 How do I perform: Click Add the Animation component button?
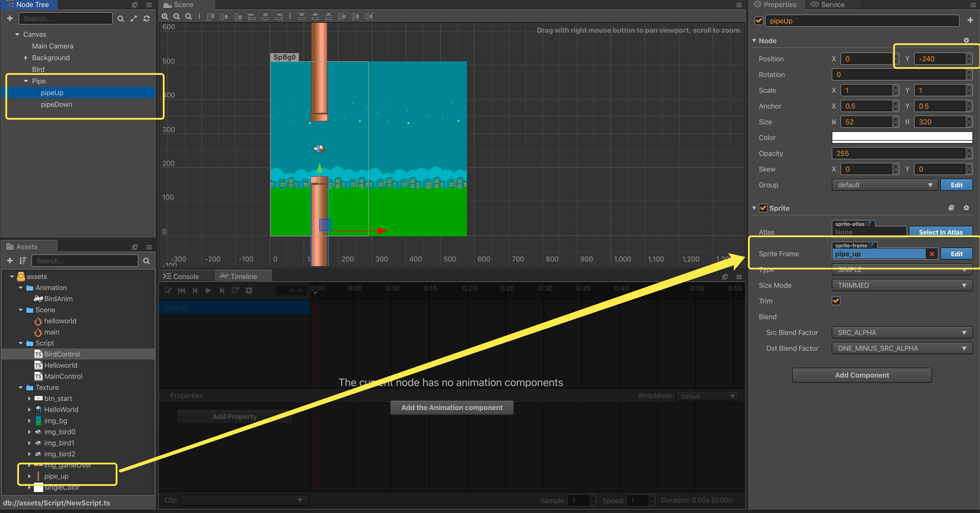coord(451,408)
